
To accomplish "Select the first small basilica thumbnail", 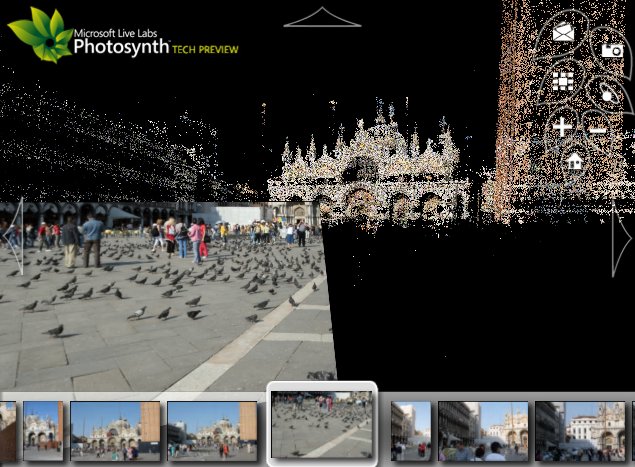I will pyautogui.click(x=43, y=430).
